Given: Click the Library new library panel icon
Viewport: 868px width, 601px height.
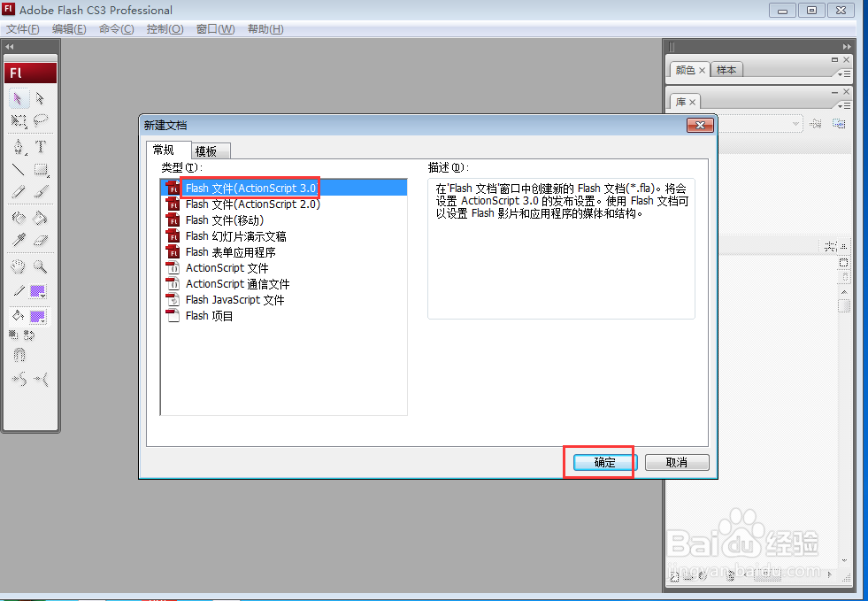Looking at the screenshot, I should click(x=839, y=124).
